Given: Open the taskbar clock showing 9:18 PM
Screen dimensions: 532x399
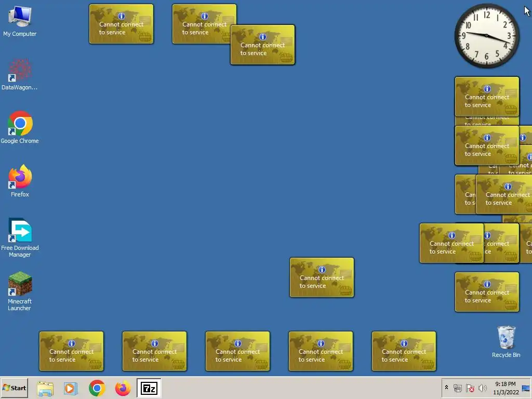Looking at the screenshot, I should 506,388.
